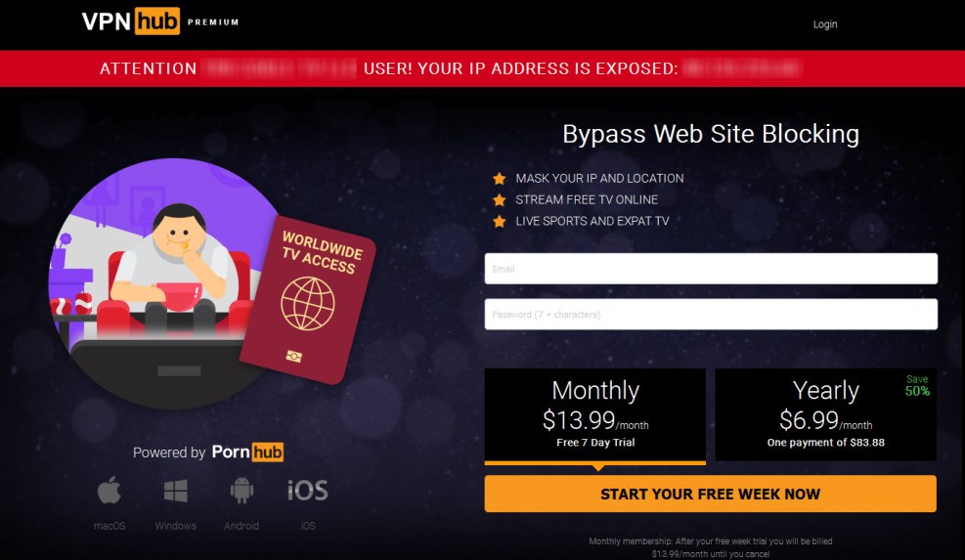Click the VPNhub Premium logo
Screen dimensions: 965x560
pyautogui.click(x=160, y=22)
